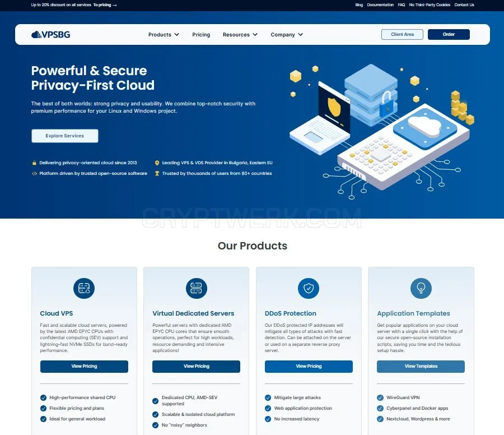Click the VPSBG logo
The height and width of the screenshot is (435, 504).
51,34
